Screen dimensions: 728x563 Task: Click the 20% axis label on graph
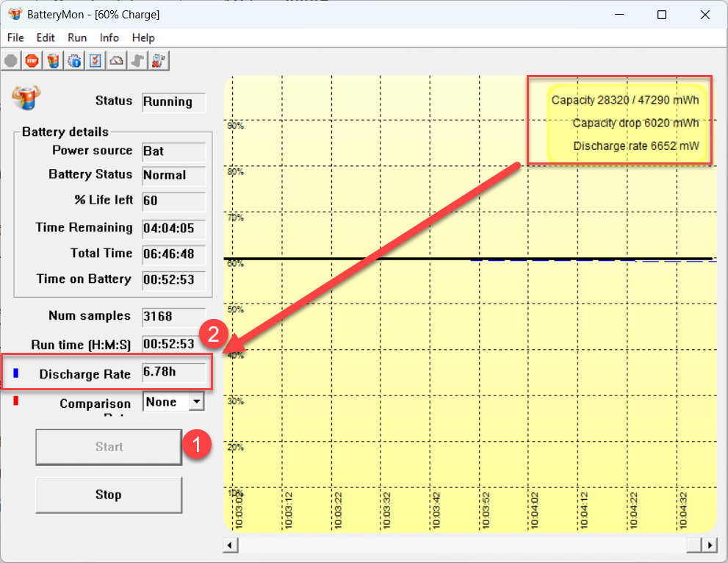pyautogui.click(x=235, y=448)
